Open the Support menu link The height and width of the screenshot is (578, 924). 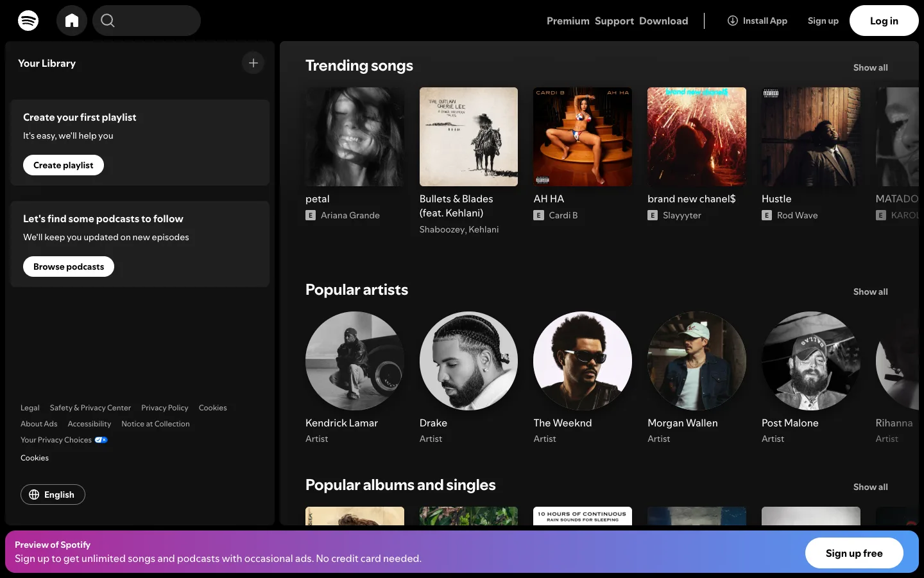coord(614,21)
